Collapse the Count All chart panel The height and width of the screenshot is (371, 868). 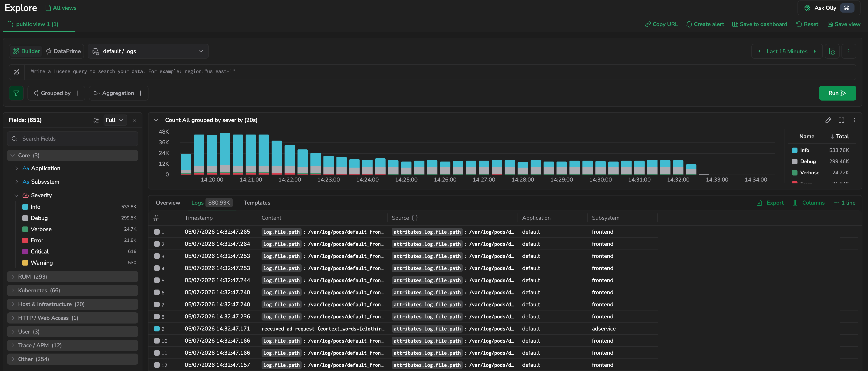click(156, 120)
